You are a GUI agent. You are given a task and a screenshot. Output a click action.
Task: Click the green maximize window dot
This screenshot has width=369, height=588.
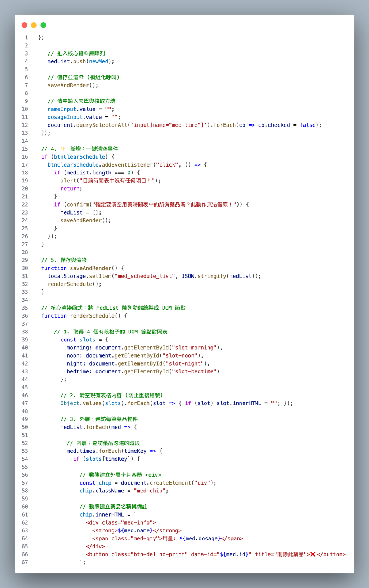[43, 25]
